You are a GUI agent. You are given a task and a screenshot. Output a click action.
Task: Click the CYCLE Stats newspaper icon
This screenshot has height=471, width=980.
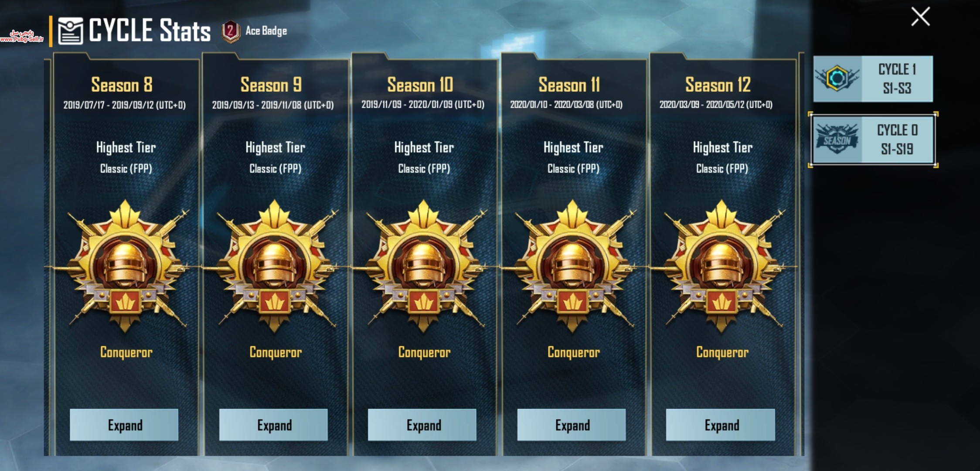click(x=70, y=31)
